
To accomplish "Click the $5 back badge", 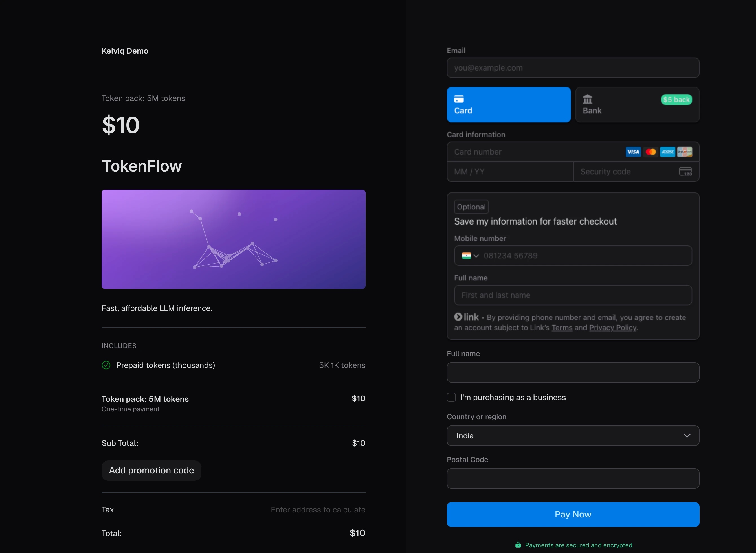I will [x=676, y=99].
